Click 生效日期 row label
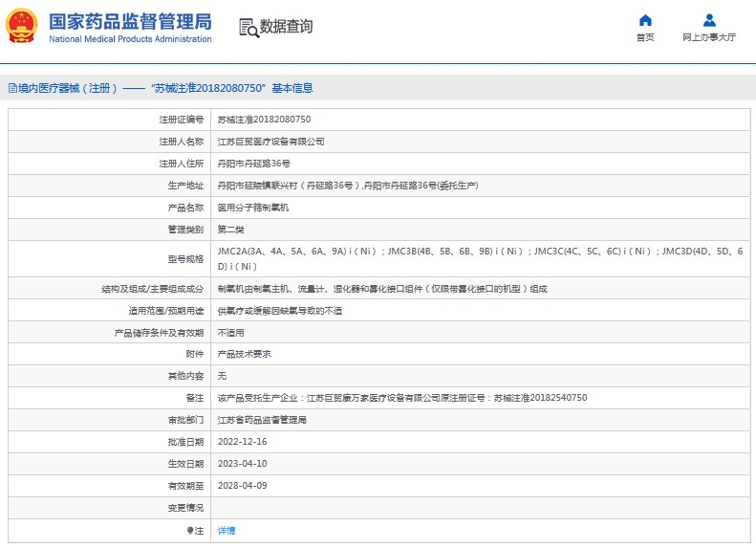 click(185, 464)
